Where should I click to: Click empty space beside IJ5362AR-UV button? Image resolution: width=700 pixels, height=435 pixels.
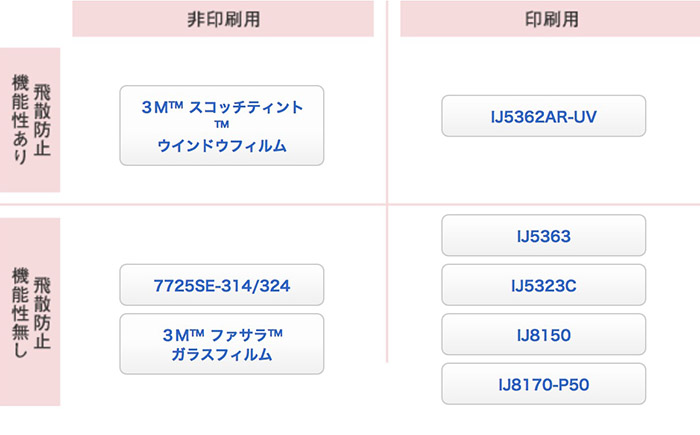(x=673, y=116)
